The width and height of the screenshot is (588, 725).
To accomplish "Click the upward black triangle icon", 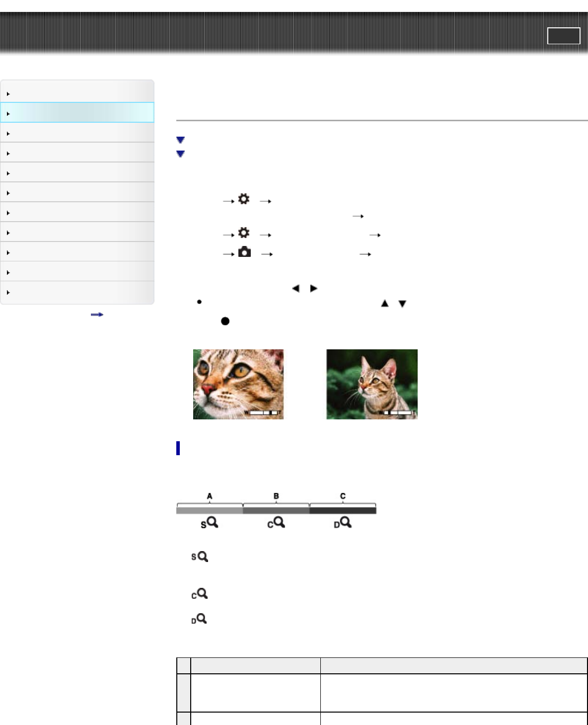I will 384,303.
